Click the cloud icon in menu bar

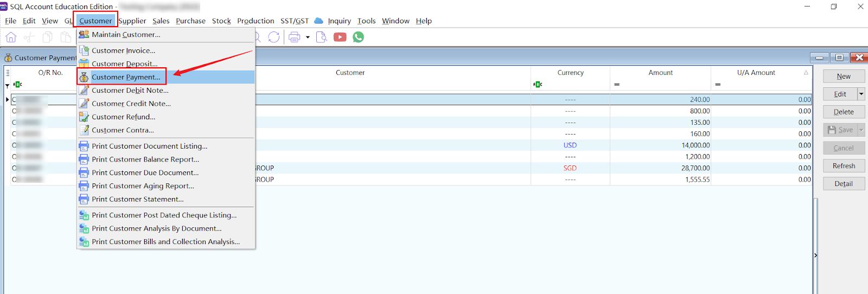click(x=318, y=21)
